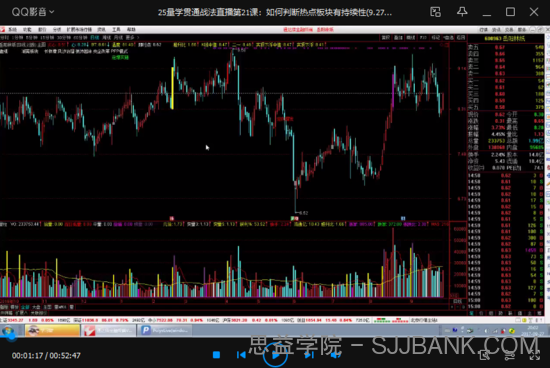Stop video playback
This screenshot has width=550, height=368.
click(216, 355)
